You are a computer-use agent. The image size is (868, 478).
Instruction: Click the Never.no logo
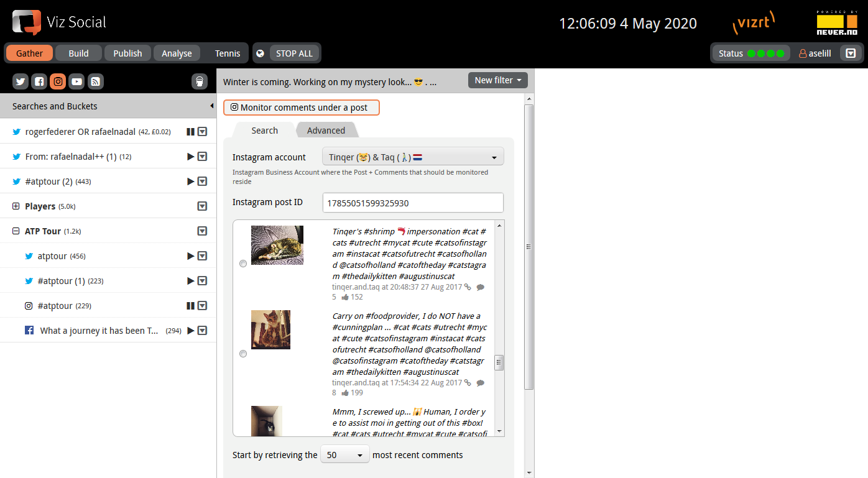pos(837,22)
